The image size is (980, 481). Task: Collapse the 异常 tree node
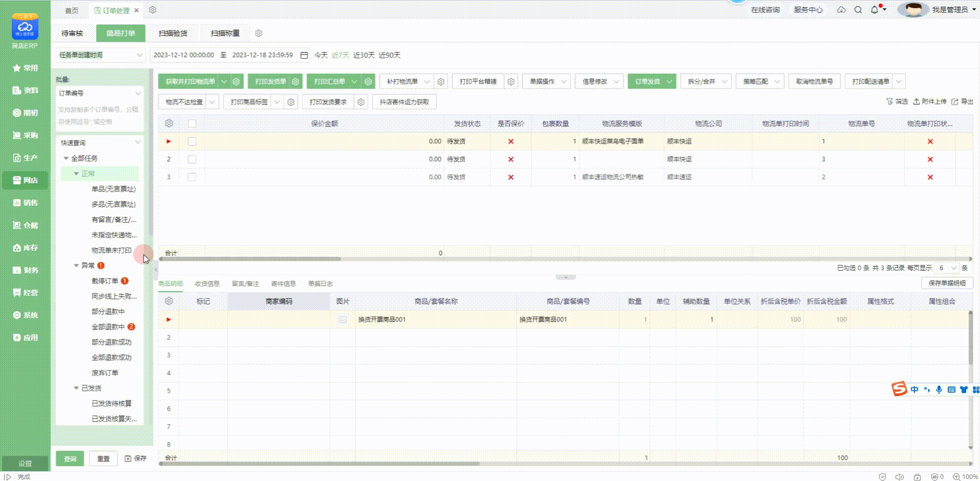coord(76,266)
